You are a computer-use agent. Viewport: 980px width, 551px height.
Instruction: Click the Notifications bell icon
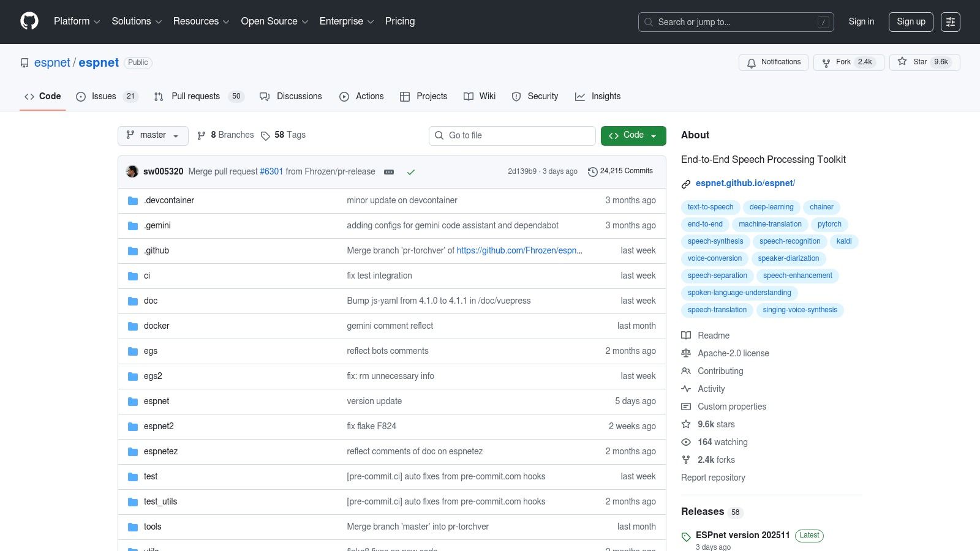pyautogui.click(x=752, y=62)
